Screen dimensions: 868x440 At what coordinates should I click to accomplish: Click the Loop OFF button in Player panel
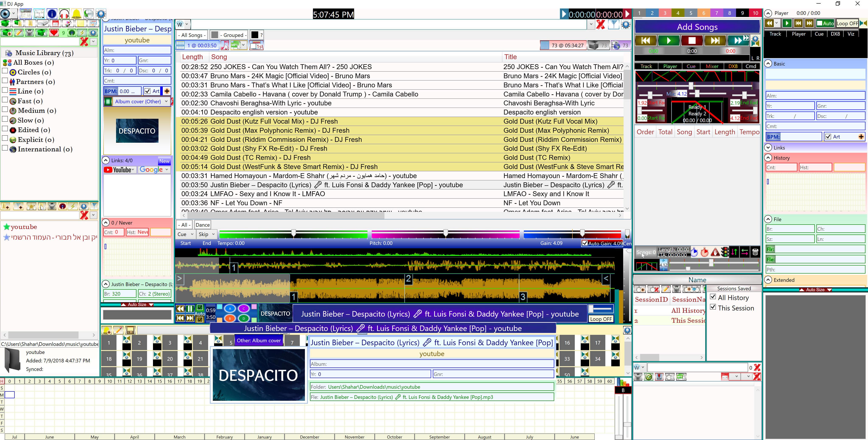(847, 23)
